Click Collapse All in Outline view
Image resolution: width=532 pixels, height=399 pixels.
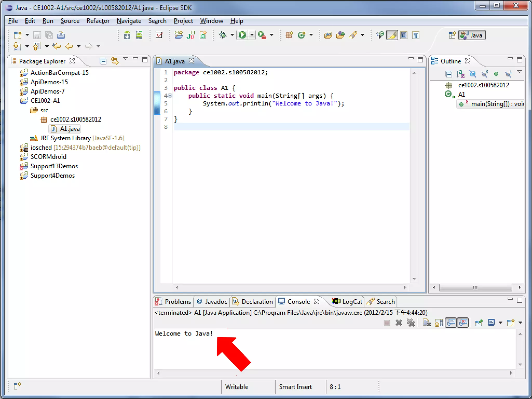click(x=449, y=74)
